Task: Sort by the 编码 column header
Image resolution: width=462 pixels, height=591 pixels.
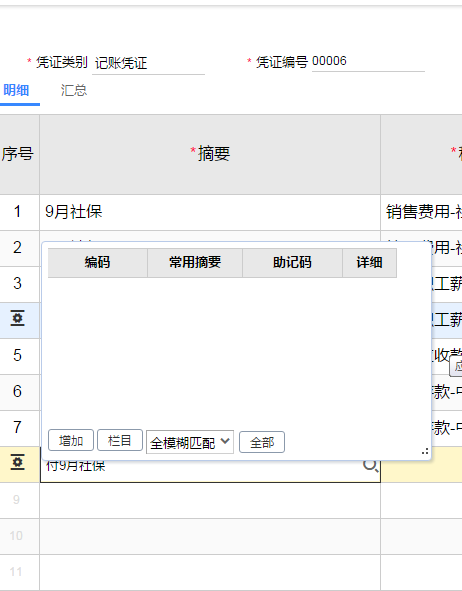Action: [98, 262]
